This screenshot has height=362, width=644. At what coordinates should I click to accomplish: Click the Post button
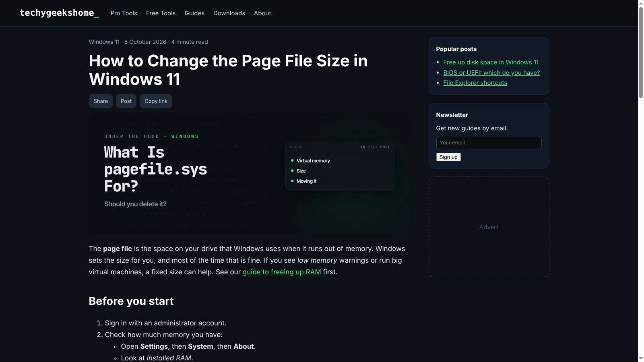click(x=126, y=101)
